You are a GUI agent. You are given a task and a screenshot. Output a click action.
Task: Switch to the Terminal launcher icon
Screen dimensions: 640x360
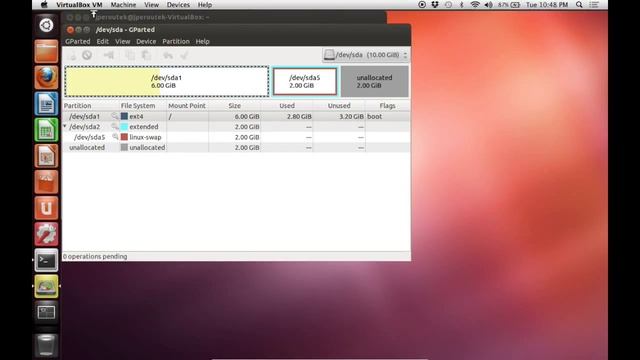tap(46, 260)
